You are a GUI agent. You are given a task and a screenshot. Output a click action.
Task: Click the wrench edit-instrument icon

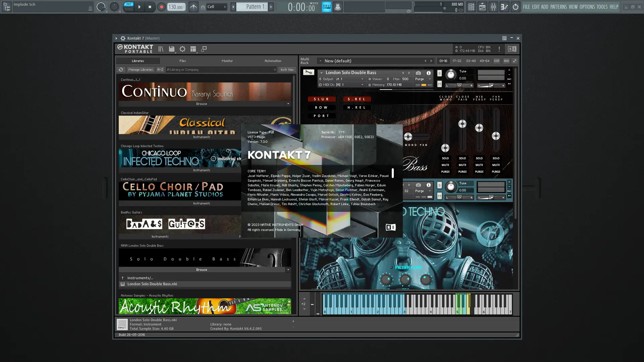(308, 72)
